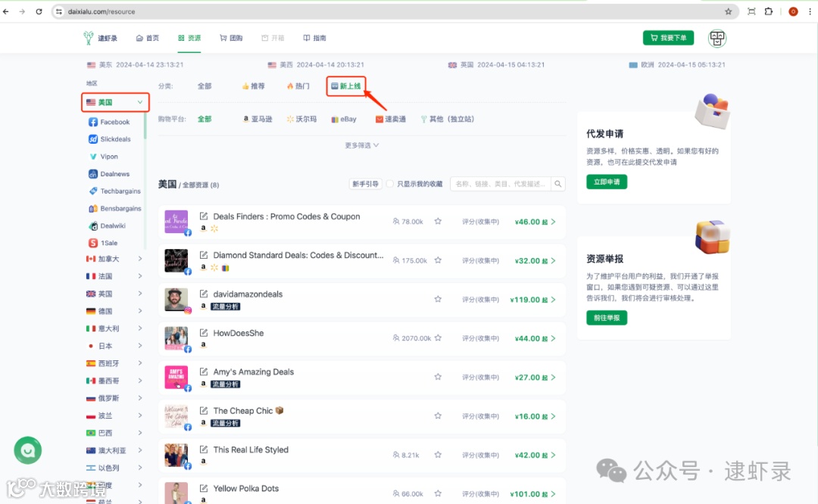Select the 推荐 category filter
Viewport: 818px width, 504px height.
(x=254, y=86)
